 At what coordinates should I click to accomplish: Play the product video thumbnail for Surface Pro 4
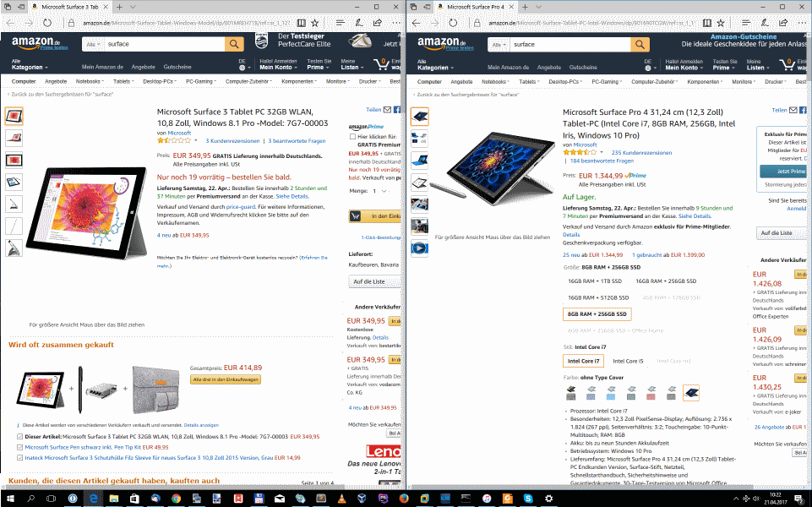pos(419,248)
